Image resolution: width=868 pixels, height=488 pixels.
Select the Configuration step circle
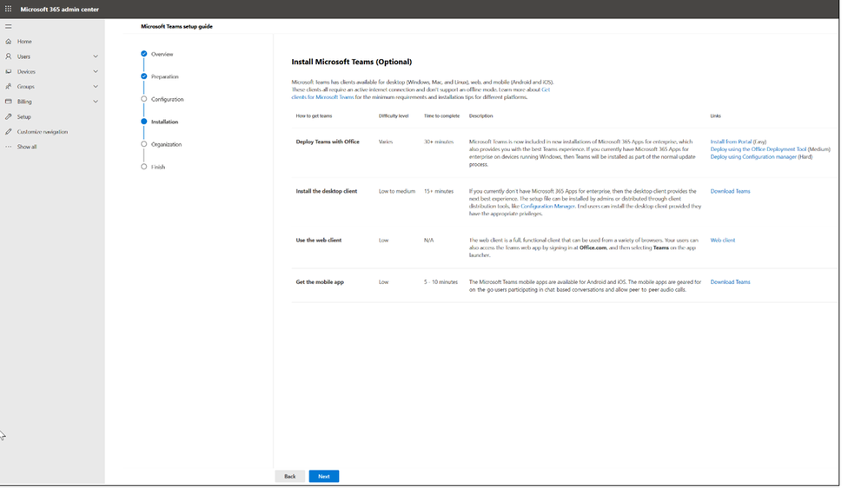point(144,99)
